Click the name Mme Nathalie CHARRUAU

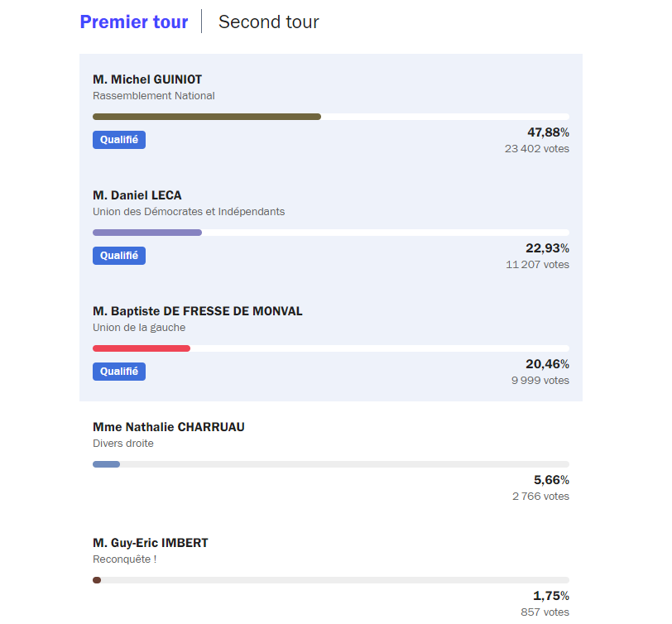tap(169, 427)
